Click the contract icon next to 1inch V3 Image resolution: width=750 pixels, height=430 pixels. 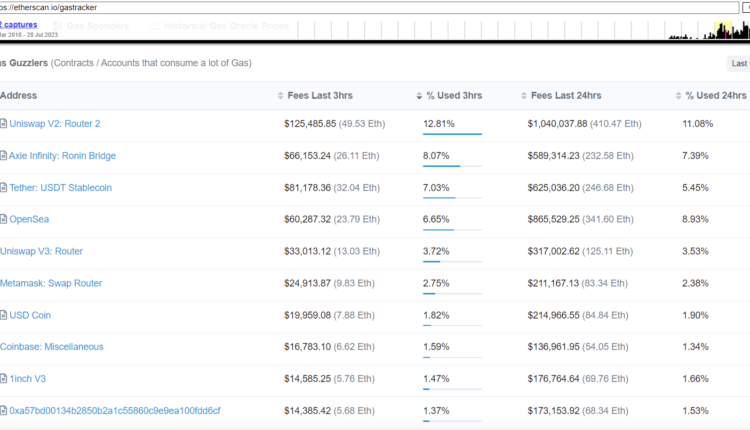pyautogui.click(x=4, y=379)
